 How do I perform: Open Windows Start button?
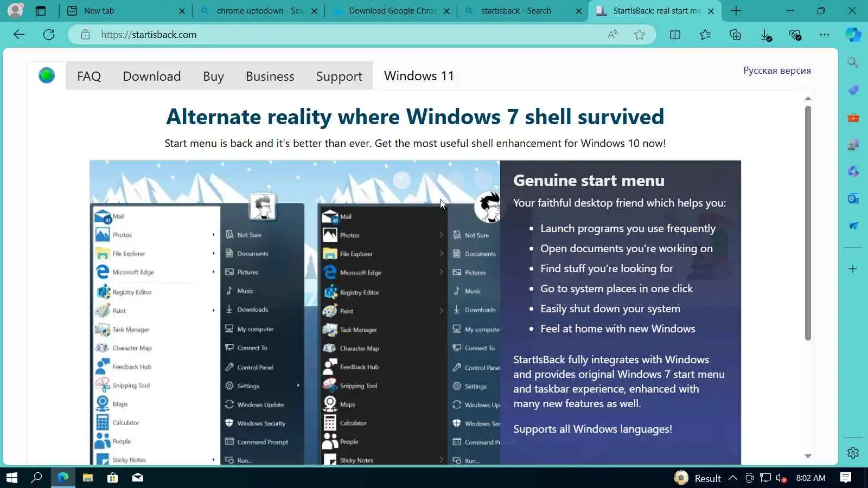[12, 478]
